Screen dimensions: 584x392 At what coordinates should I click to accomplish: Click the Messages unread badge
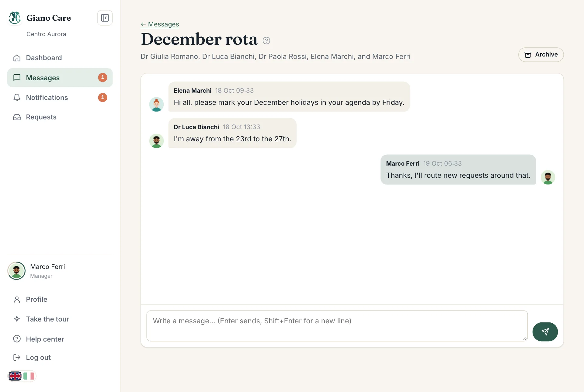click(103, 77)
